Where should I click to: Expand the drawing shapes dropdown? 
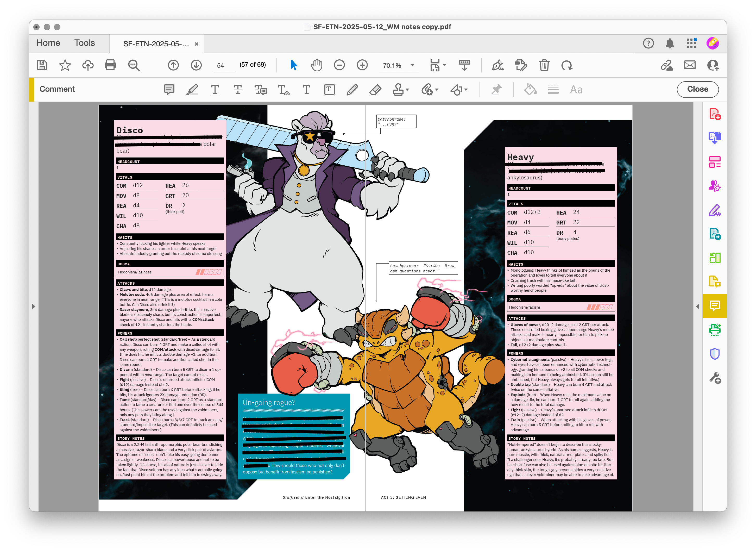(466, 89)
